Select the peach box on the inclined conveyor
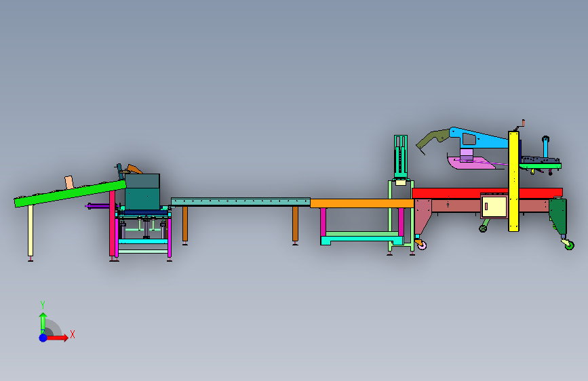Viewport: 588px width, 381px height. pos(69,182)
